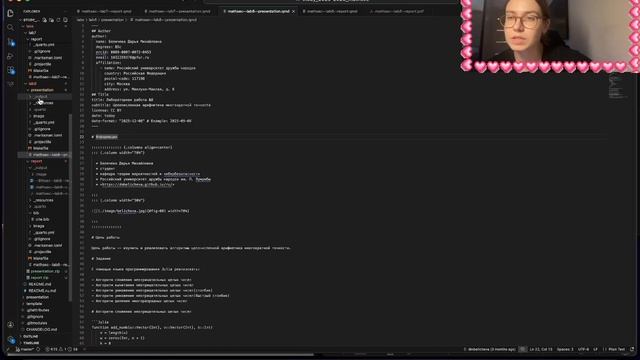Open report.zip in the file tree
640x360 pixels.
click(39, 278)
